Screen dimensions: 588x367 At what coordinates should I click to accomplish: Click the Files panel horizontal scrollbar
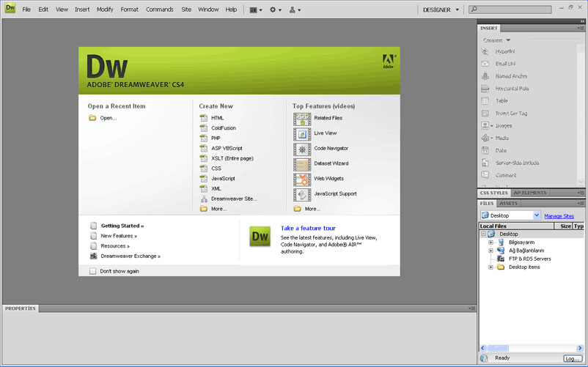coord(532,348)
